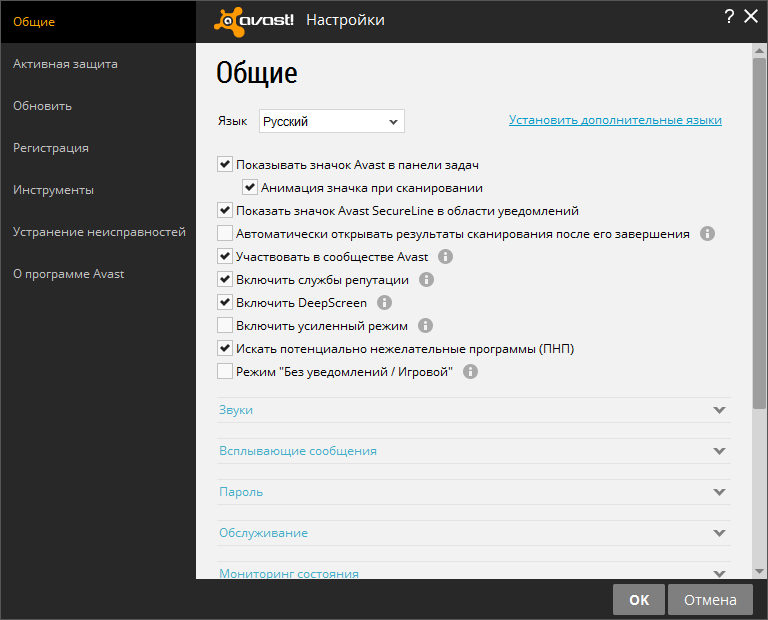
Task: Click info icon beside Включить службы репутации
Action: [x=427, y=280]
